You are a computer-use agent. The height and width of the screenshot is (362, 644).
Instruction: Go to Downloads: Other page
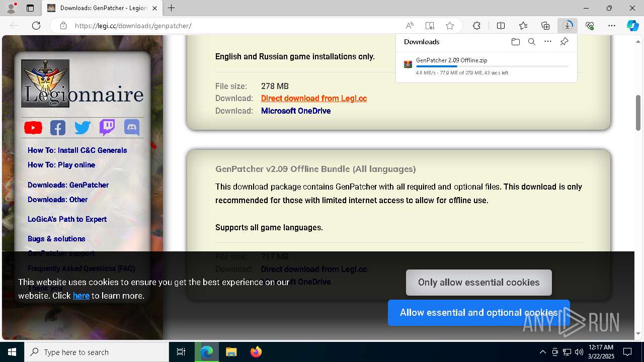point(57,200)
